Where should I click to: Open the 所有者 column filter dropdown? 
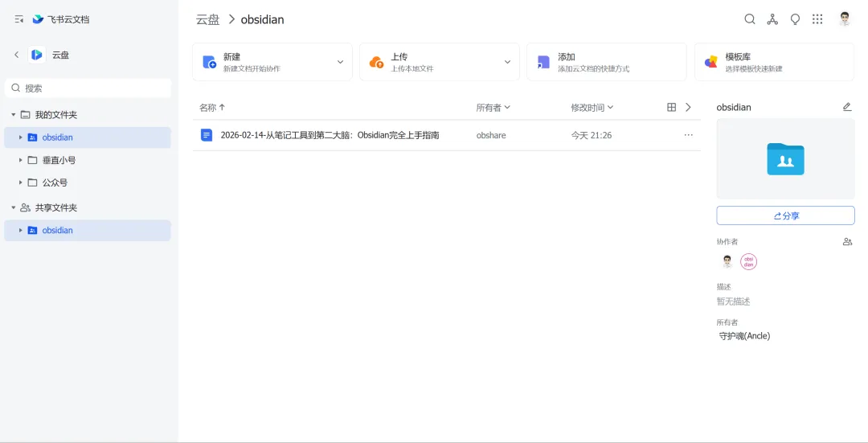493,108
